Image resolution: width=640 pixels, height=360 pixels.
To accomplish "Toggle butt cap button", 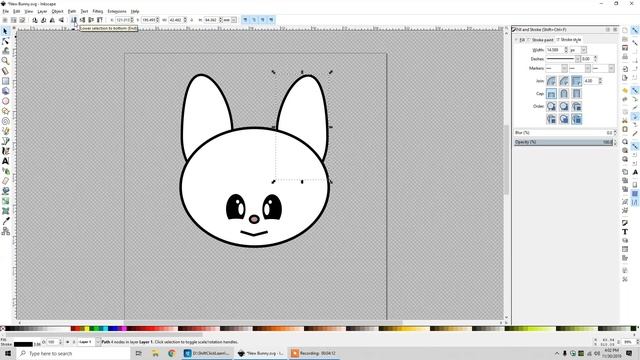I will 551,93.
